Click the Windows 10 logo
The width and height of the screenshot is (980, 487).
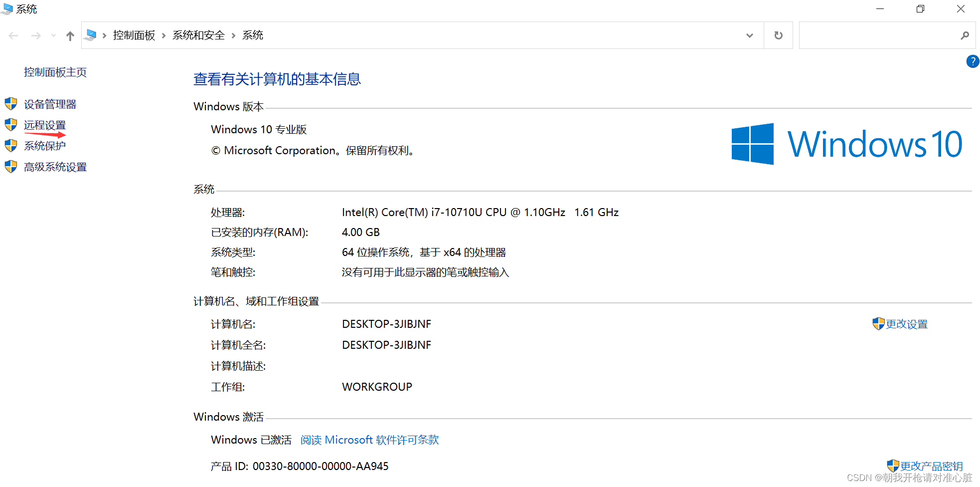[x=846, y=144]
